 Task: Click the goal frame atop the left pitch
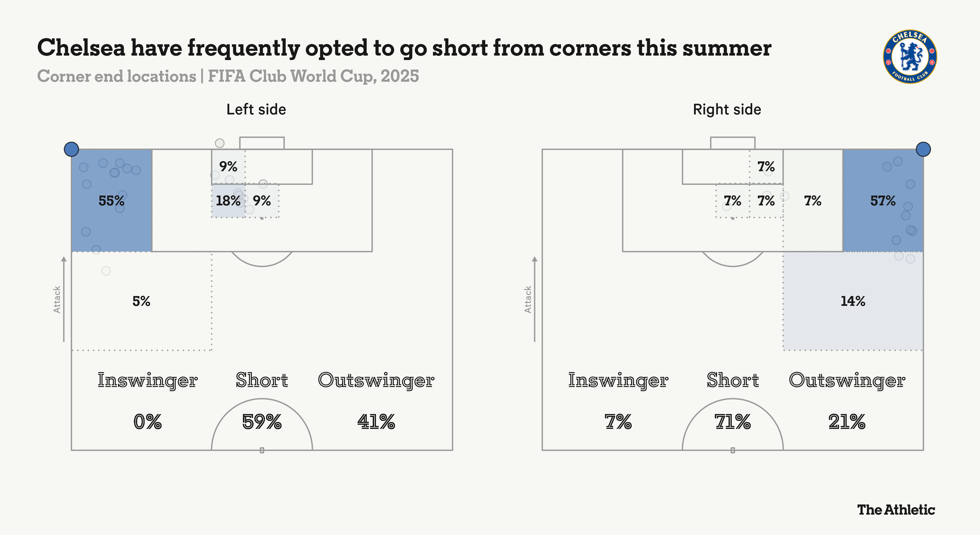point(262,143)
